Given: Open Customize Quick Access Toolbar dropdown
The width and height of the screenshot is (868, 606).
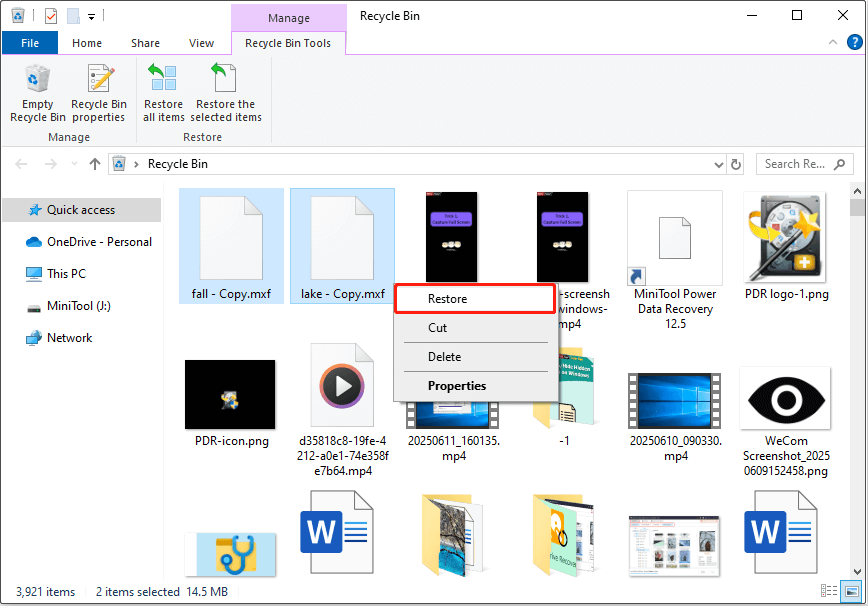Looking at the screenshot, I should pos(91,17).
